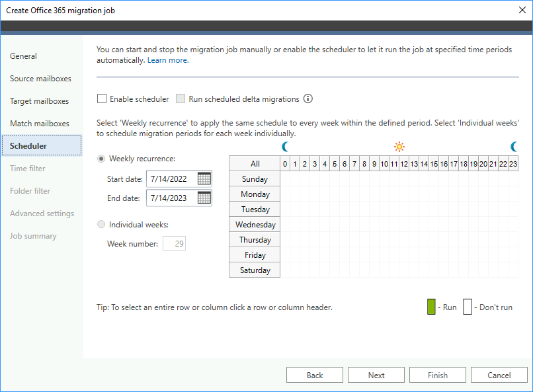Image resolution: width=533 pixels, height=392 pixels.
Task: Select the Sunday row header
Action: 255,178
